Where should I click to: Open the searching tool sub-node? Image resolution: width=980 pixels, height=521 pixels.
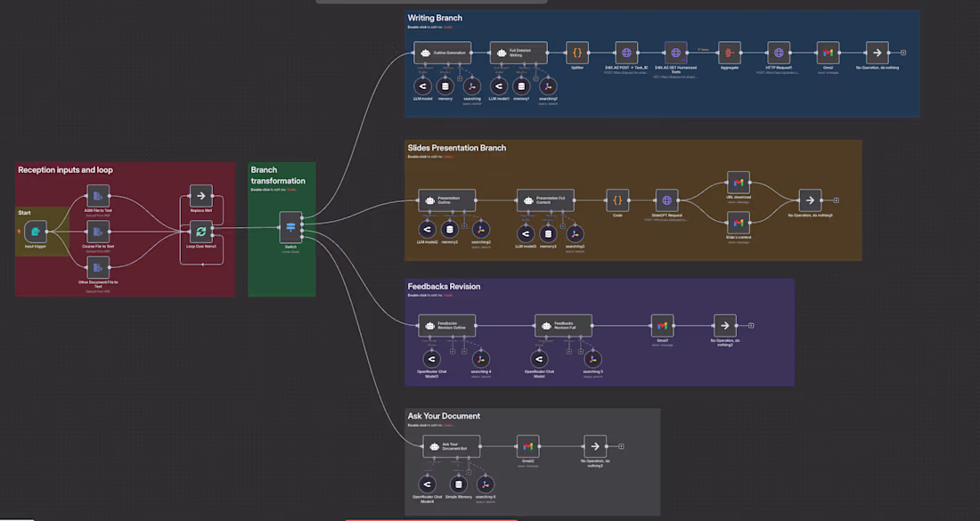pos(472,86)
